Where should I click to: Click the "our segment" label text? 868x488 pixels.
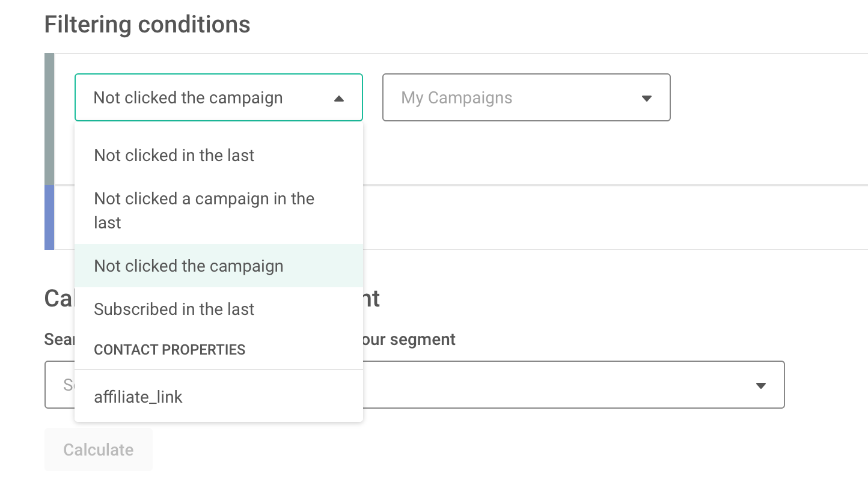tap(408, 340)
